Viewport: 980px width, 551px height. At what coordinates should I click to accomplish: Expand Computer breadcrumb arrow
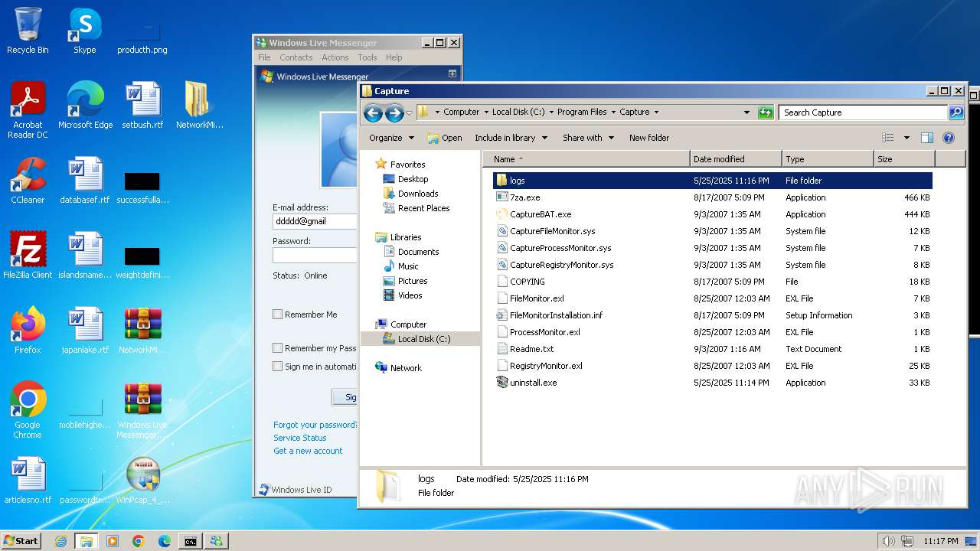tap(486, 112)
